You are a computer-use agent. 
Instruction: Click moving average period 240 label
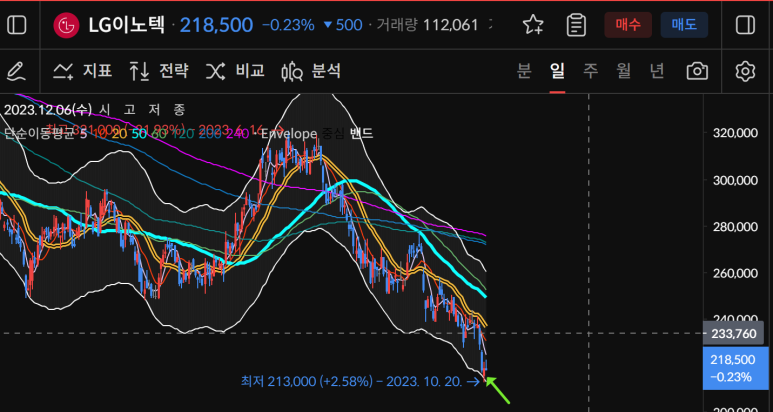point(239,134)
